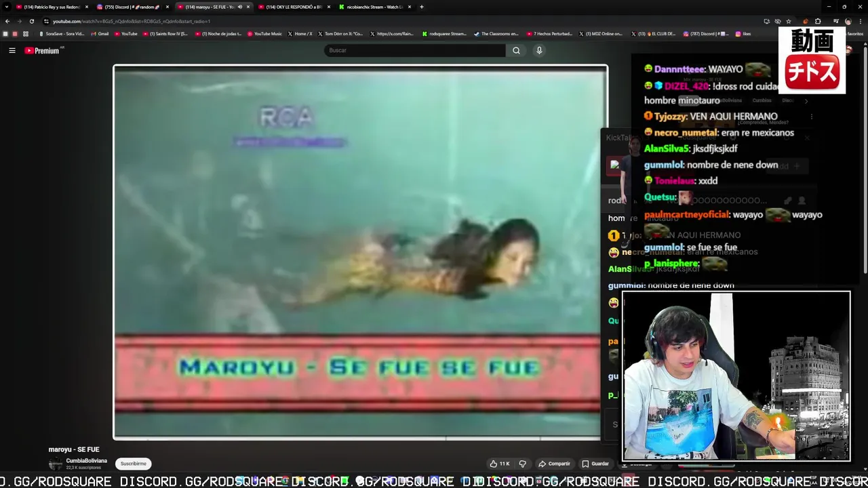Open the orange extension icon in toolbar

[x=806, y=21]
